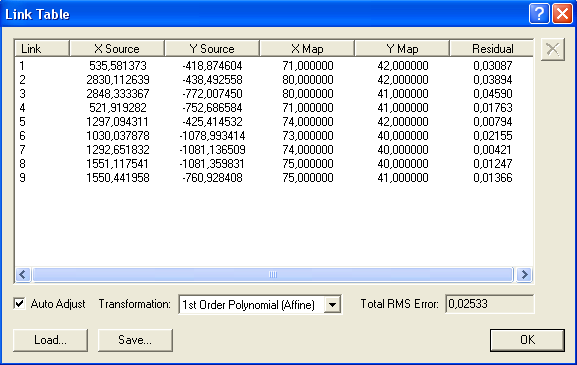Click residual value 0,02155
577x365 pixels.
click(x=493, y=136)
